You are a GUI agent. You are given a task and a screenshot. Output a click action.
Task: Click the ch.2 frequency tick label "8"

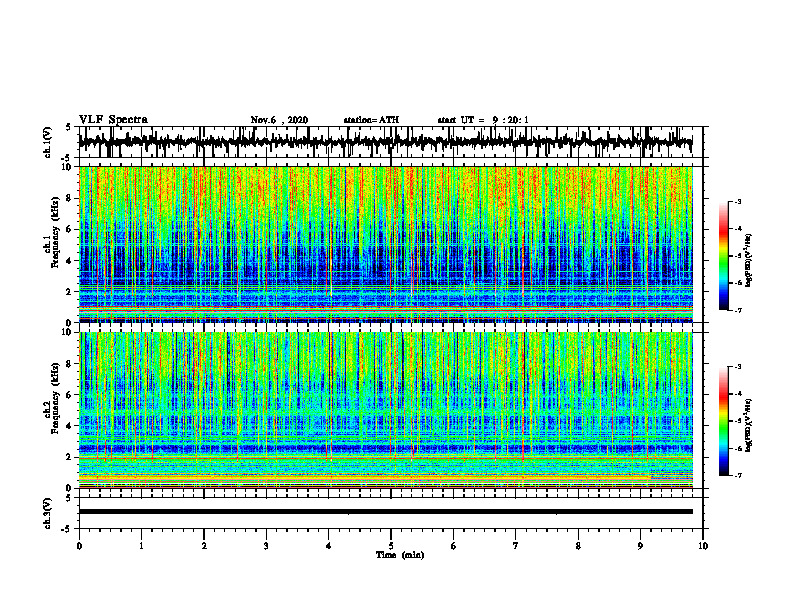click(71, 364)
